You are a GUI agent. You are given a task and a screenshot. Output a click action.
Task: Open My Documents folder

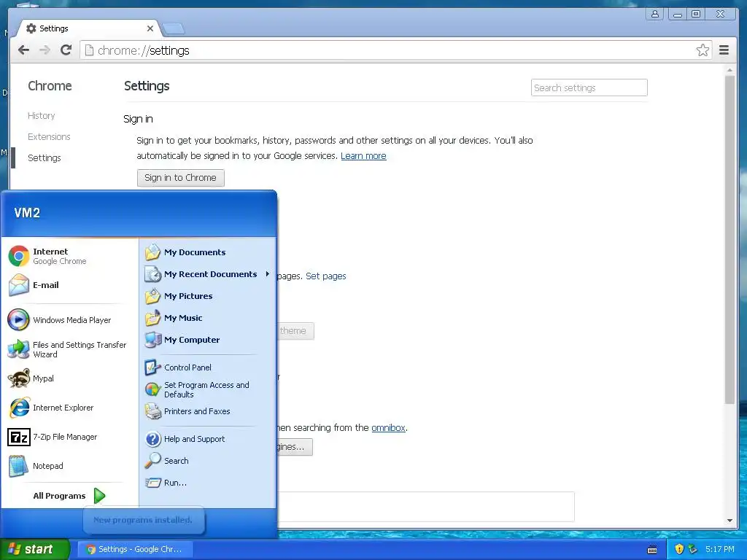pos(208,252)
